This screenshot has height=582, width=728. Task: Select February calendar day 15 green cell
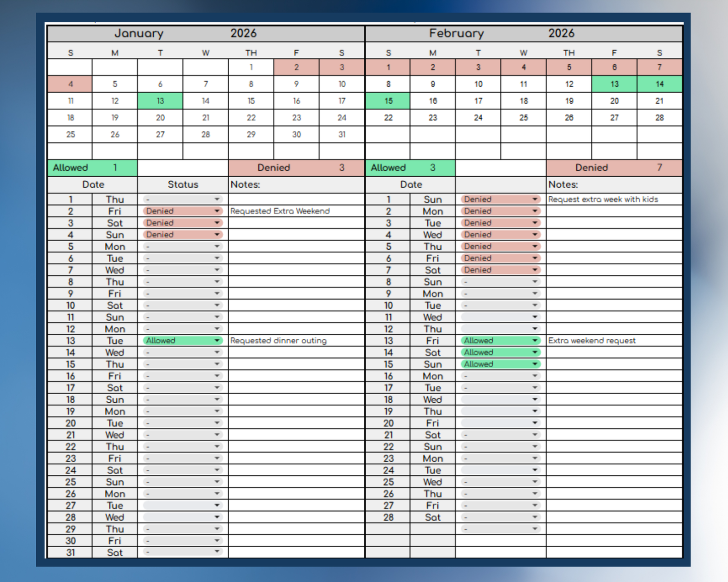click(388, 101)
